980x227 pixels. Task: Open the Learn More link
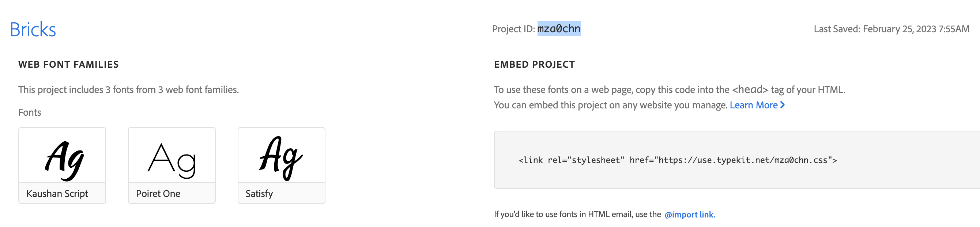click(x=753, y=105)
